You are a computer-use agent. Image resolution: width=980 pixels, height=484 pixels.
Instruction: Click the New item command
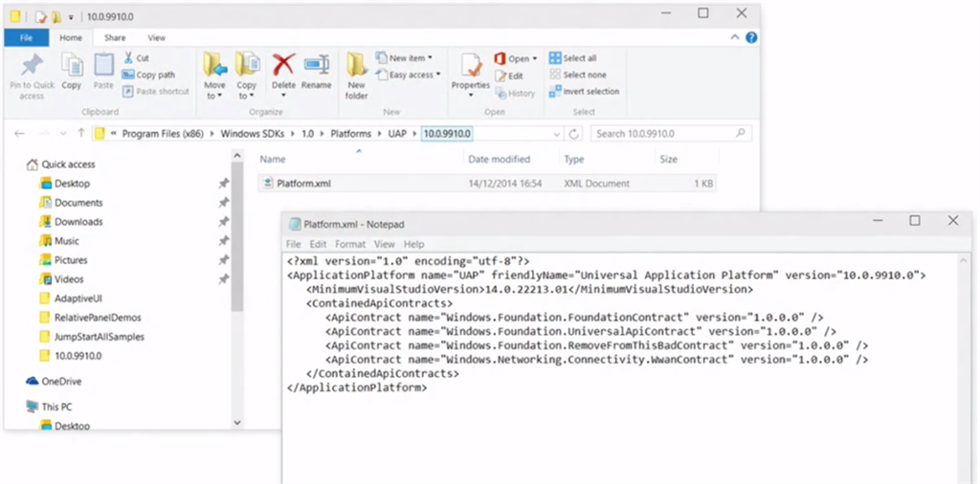point(404,58)
